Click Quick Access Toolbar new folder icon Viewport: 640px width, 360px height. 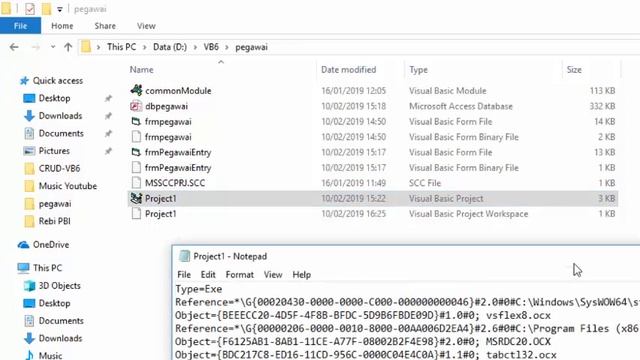coord(47,9)
